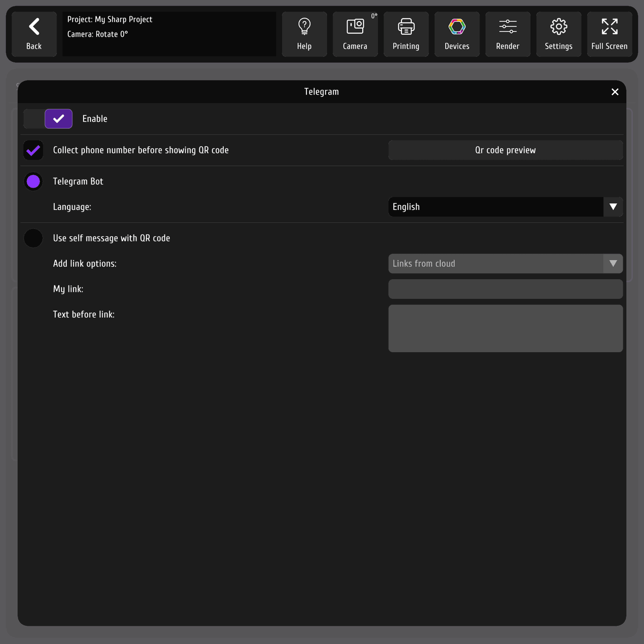
Task: Click the Qr code preview button
Action: pyautogui.click(x=506, y=150)
